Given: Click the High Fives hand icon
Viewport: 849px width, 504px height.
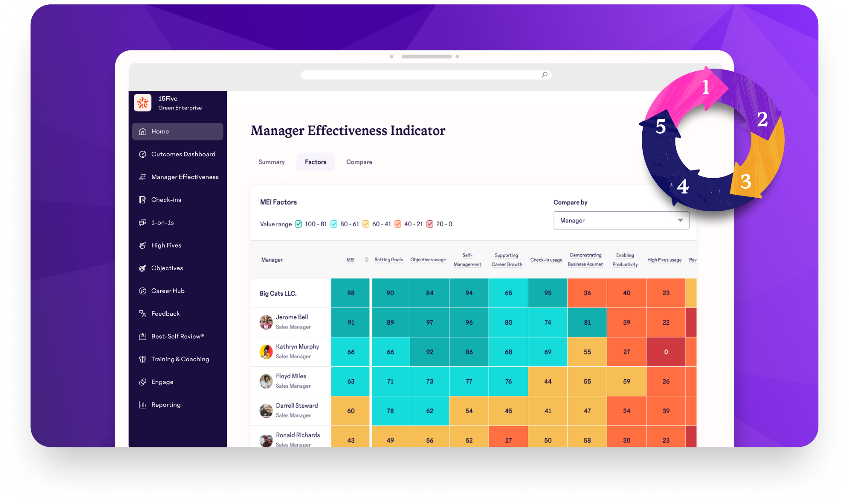Looking at the screenshot, I should coord(143,245).
